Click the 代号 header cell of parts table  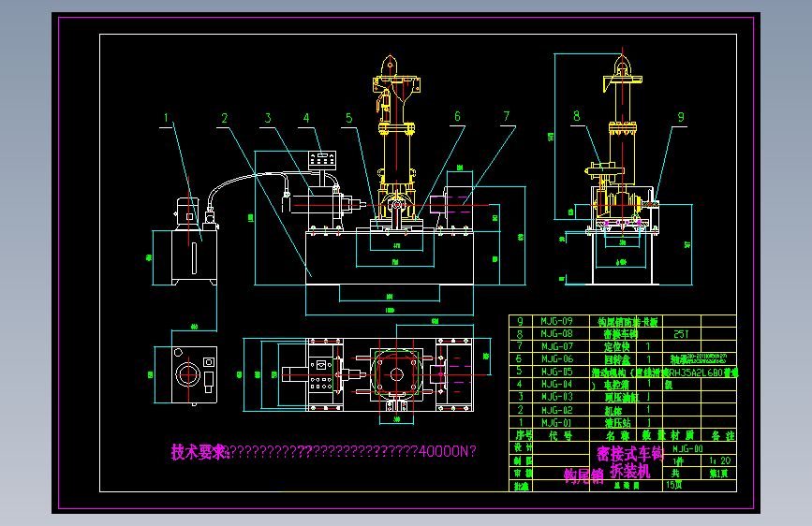560,435
